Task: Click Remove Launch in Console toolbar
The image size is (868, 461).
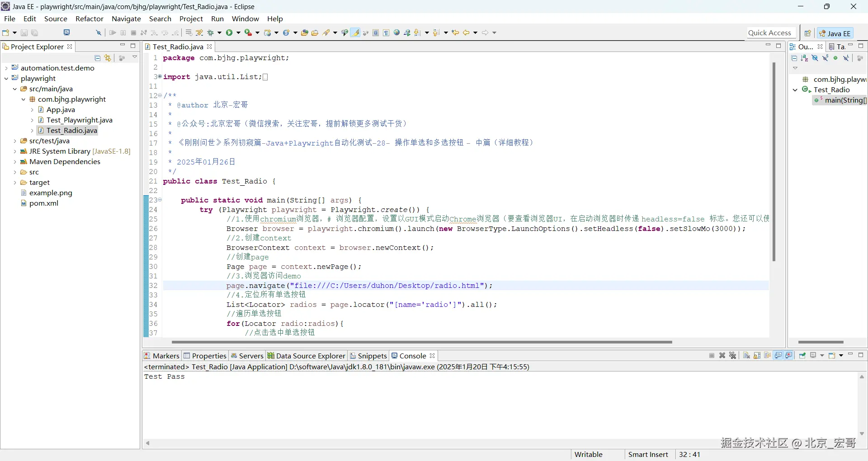Action: (x=722, y=356)
